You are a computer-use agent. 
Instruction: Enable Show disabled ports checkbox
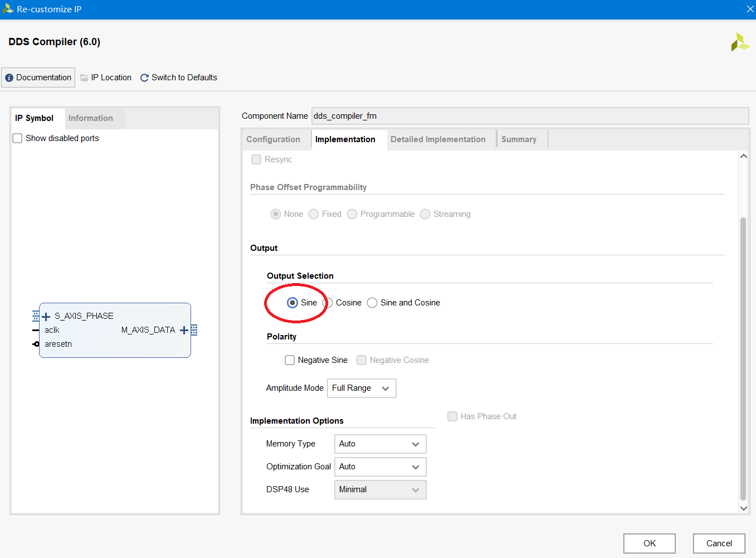[x=17, y=138]
